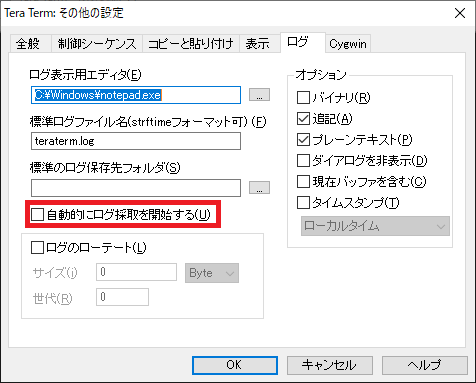476x383 pixels.
Task: Click the キャンセル button
Action: click(330, 365)
